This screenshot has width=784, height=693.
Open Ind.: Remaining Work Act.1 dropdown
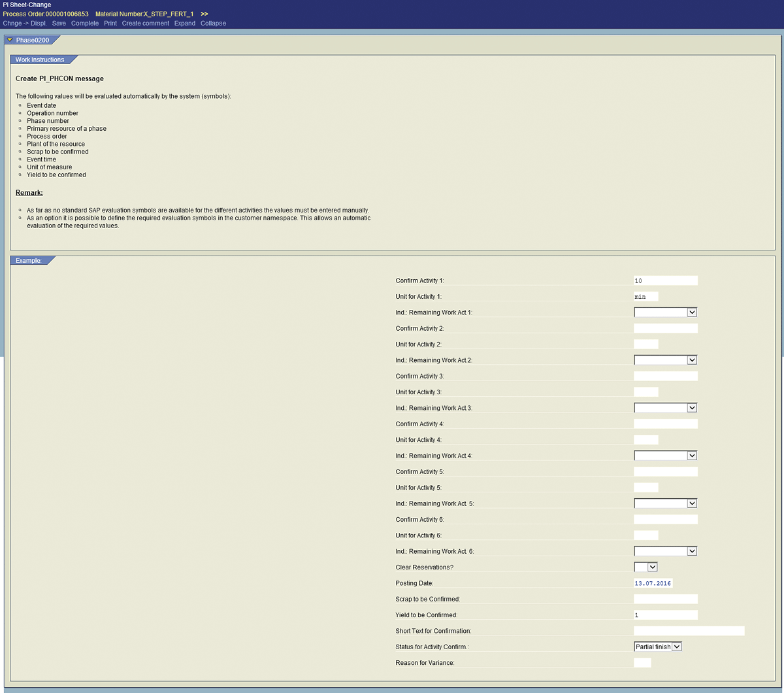[692, 313]
